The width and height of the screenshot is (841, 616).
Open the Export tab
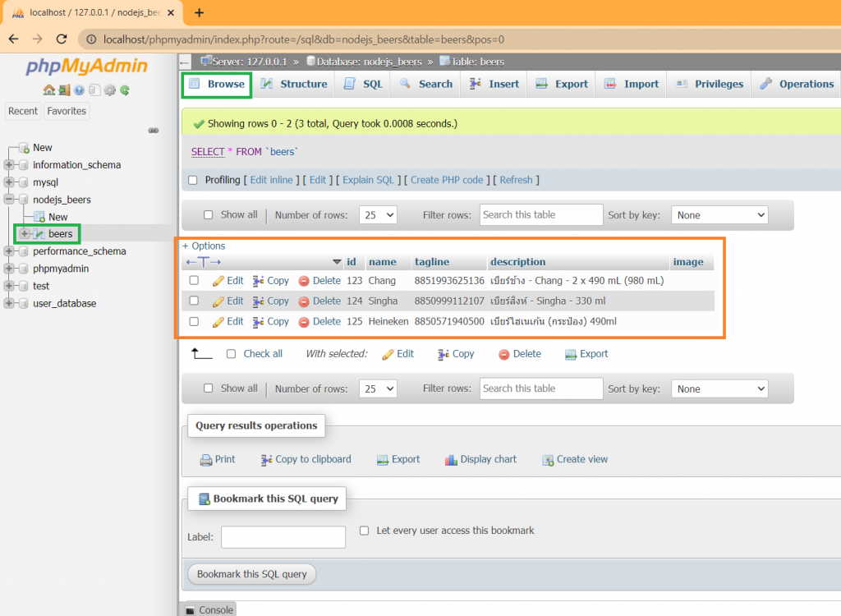[x=562, y=85]
